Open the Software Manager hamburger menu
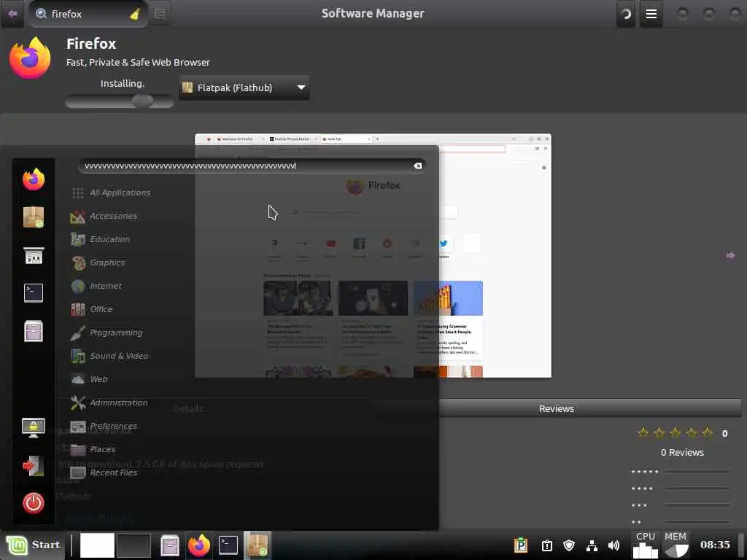The image size is (747, 560). 651,14
